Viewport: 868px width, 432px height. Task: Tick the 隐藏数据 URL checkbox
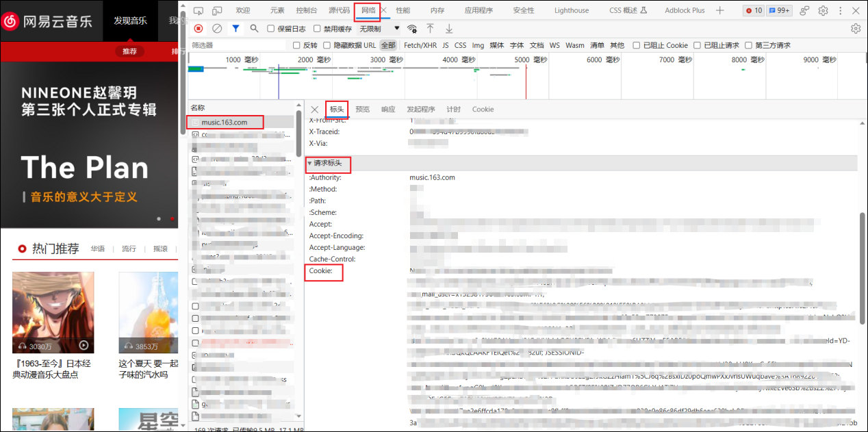[327, 46]
